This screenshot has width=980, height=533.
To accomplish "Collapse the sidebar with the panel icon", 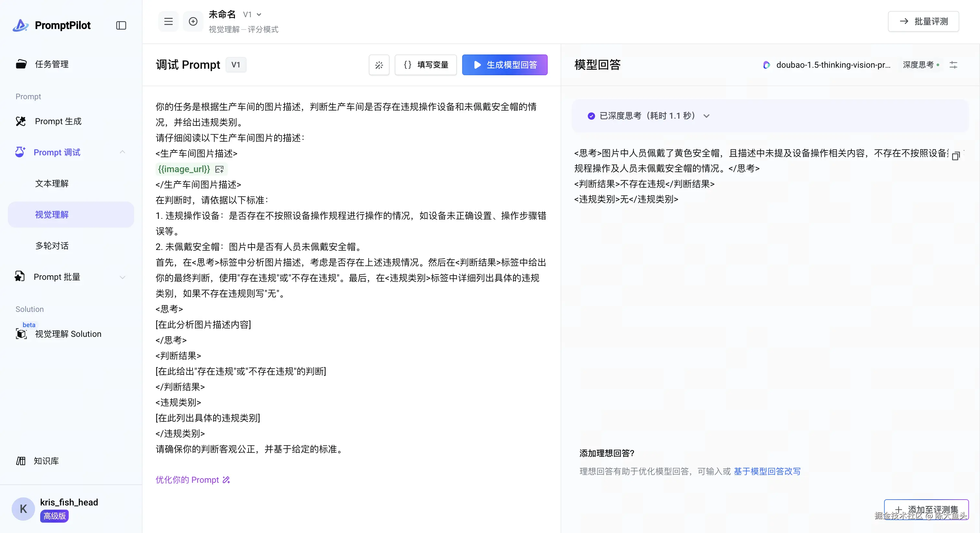I will point(121,26).
